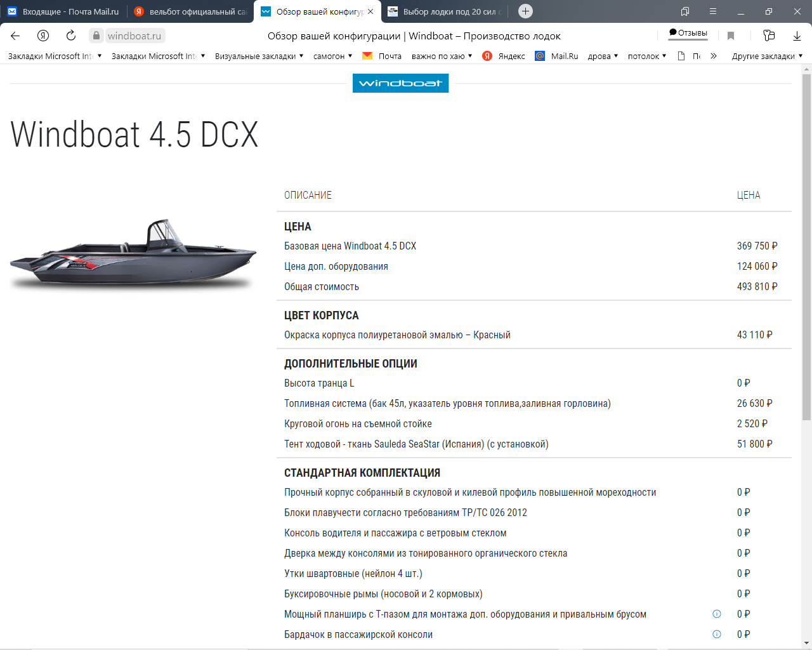812x650 pixels.
Task: Open the Яндекс bookmark
Action: point(504,56)
